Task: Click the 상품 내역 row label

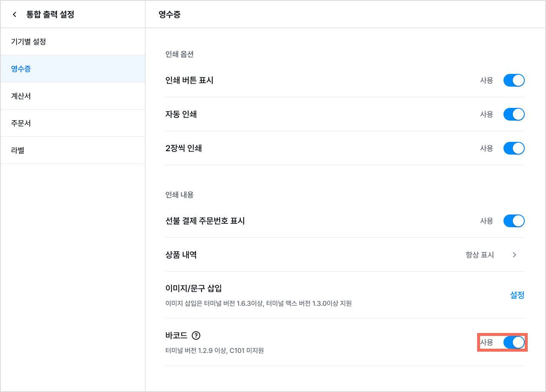Action: pyautogui.click(x=181, y=255)
